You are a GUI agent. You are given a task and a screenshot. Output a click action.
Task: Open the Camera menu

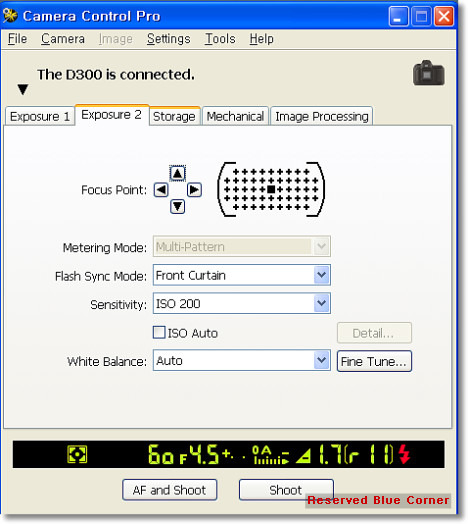click(x=63, y=39)
